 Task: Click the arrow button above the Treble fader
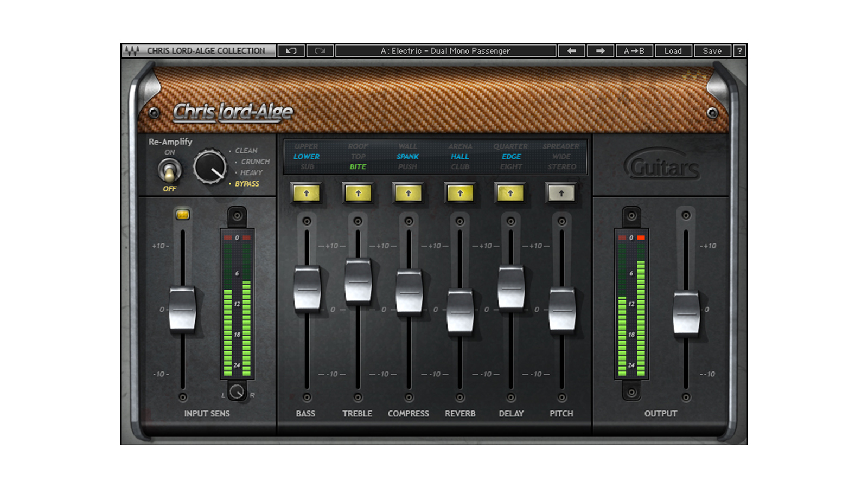point(358,193)
